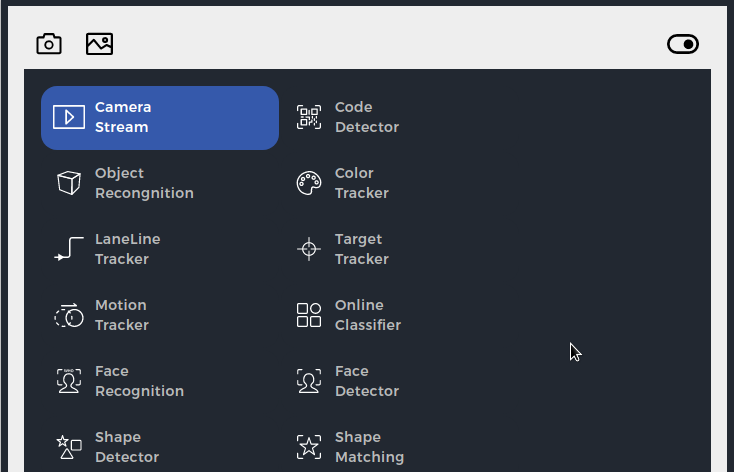
Task: Choose Face Detector from the list
Action: (x=366, y=381)
